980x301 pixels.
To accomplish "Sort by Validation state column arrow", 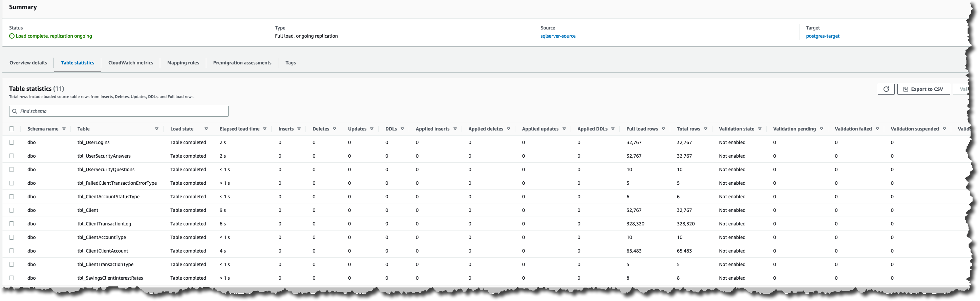I will pos(760,129).
